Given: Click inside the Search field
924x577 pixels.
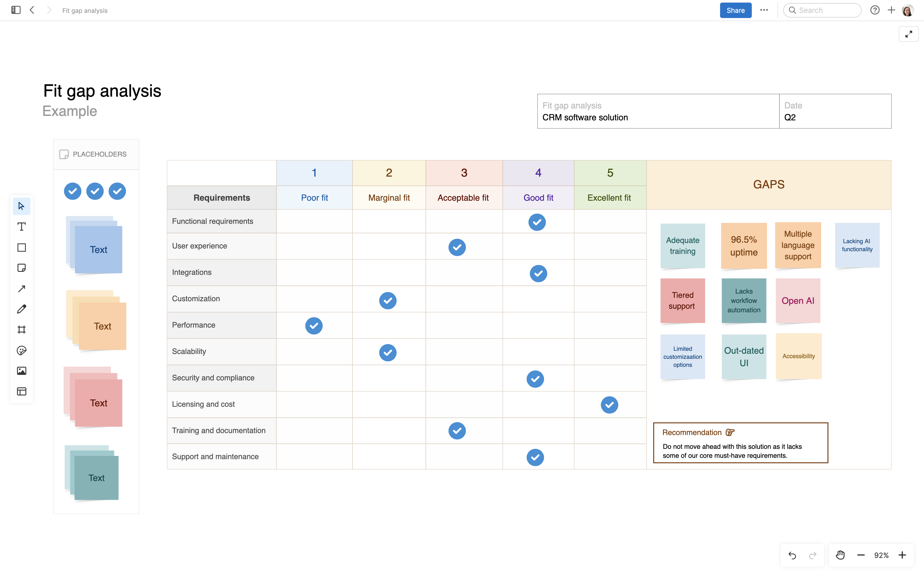Looking at the screenshot, I should pos(822,10).
